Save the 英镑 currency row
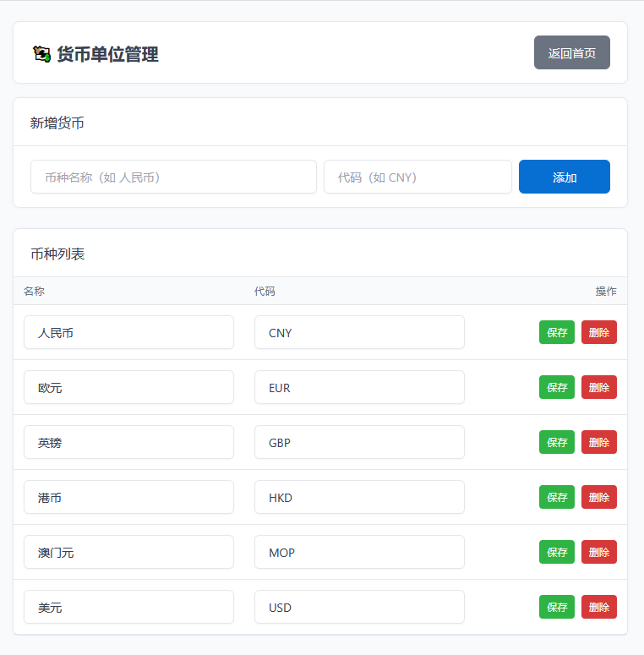 point(556,442)
